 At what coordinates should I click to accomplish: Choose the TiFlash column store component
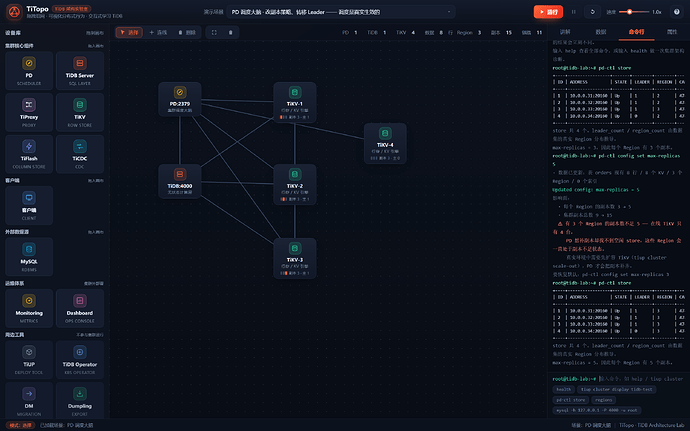click(x=29, y=154)
